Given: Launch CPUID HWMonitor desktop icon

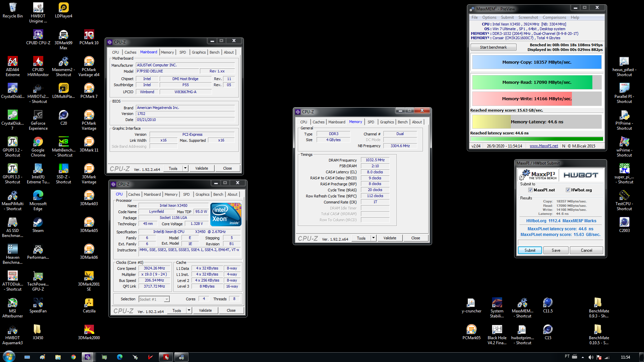Looking at the screenshot, I should [x=38, y=66].
